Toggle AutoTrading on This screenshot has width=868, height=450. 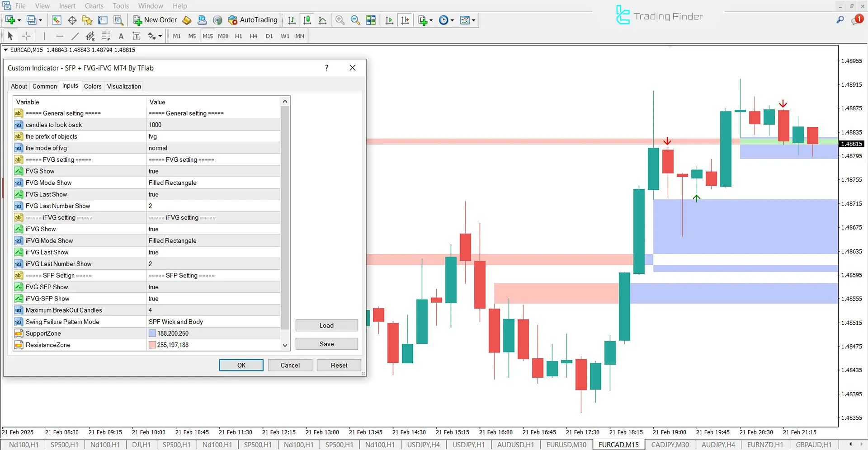pos(252,20)
